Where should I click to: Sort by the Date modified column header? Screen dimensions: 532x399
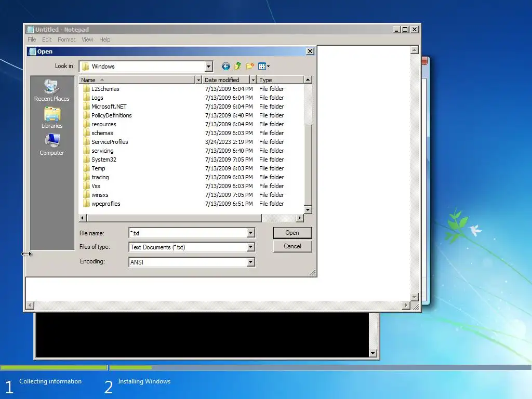(226, 79)
